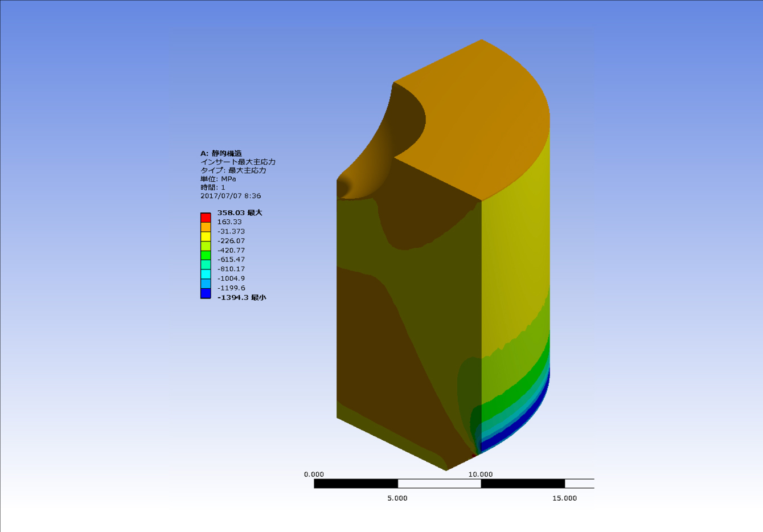Click the date stamp 2017/07/07 8:36

pyautogui.click(x=231, y=196)
